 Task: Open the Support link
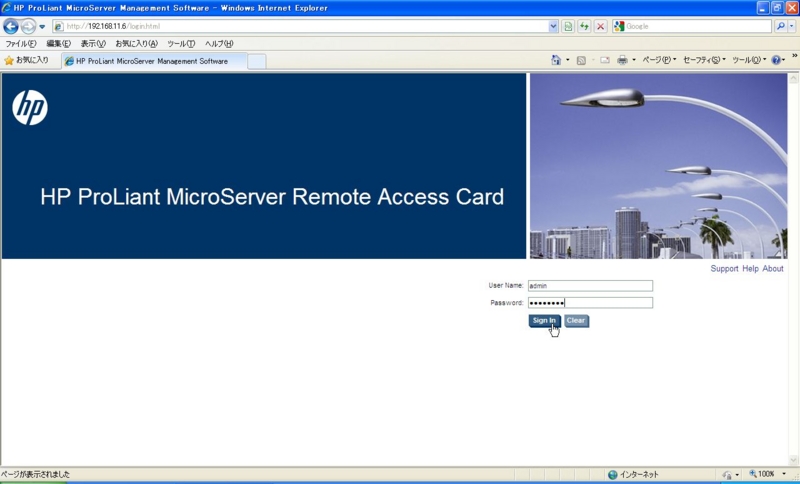pos(724,269)
